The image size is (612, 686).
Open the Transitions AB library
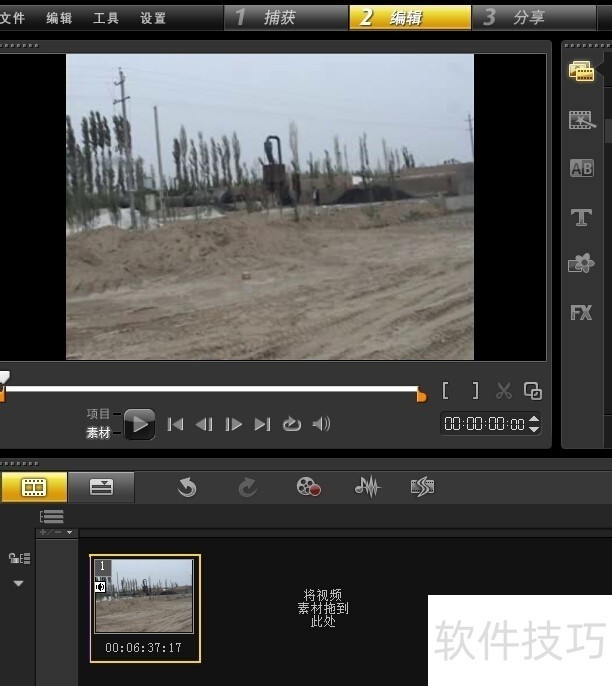tap(581, 168)
